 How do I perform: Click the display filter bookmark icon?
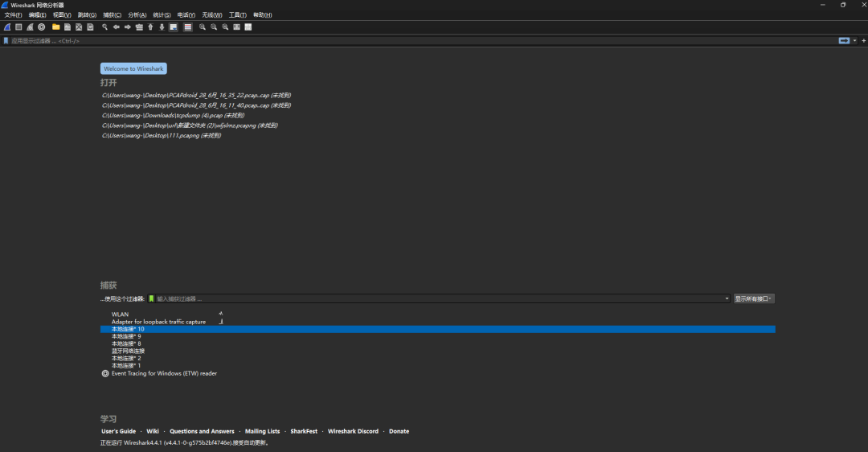(6, 40)
